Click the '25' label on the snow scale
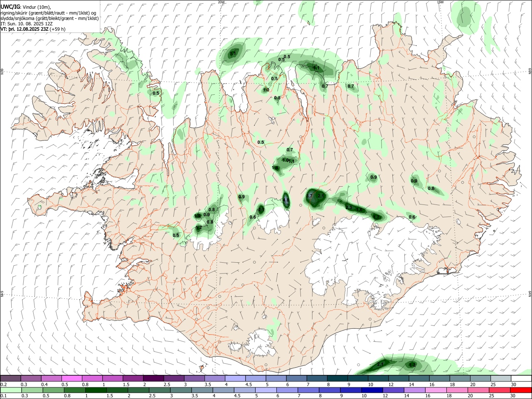532x399 pixels. (493, 384)
